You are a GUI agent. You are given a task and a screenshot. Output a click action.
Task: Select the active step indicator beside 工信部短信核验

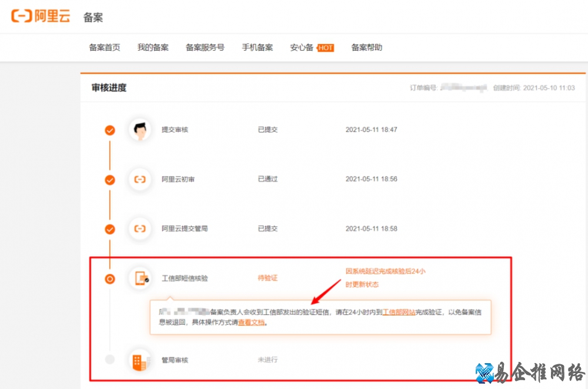tap(109, 278)
